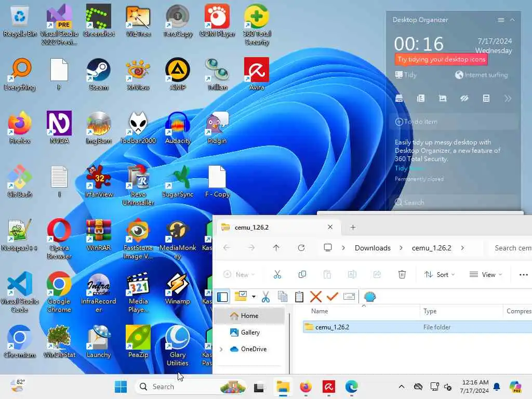Click the shell icon in the secondary toolbar
Screen dimensions: 532x399
pyautogui.click(x=369, y=297)
